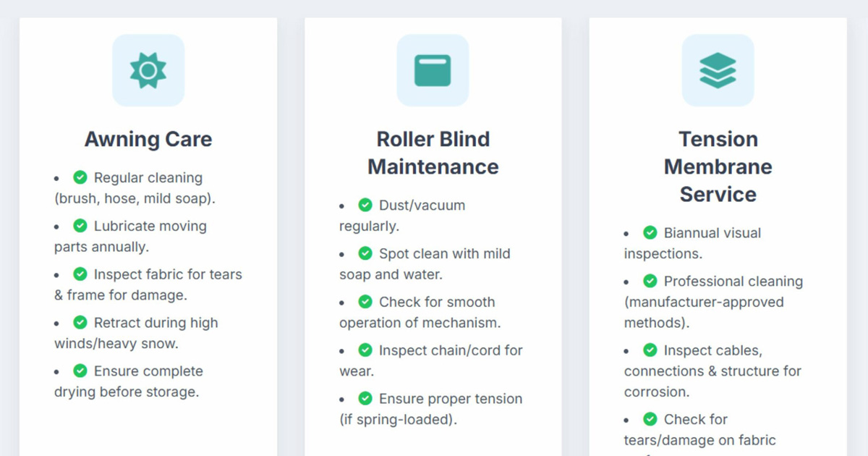Click Inspect fabric for tears & frame text

coord(148,284)
